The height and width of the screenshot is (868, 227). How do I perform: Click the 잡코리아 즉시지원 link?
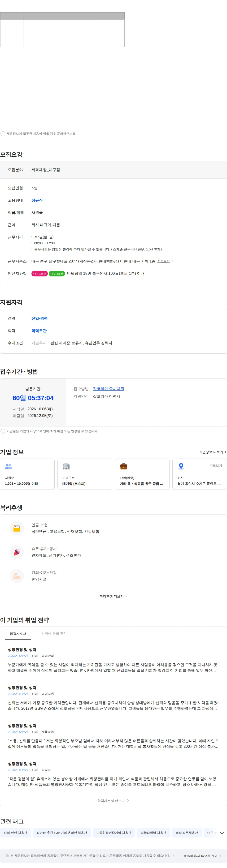click(x=109, y=389)
